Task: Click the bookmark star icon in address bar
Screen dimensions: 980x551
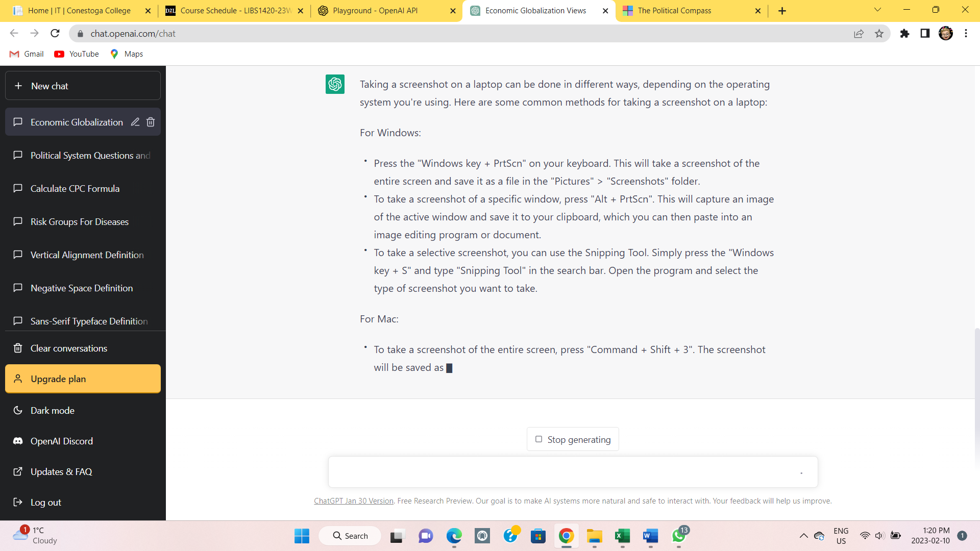Action: click(x=879, y=34)
